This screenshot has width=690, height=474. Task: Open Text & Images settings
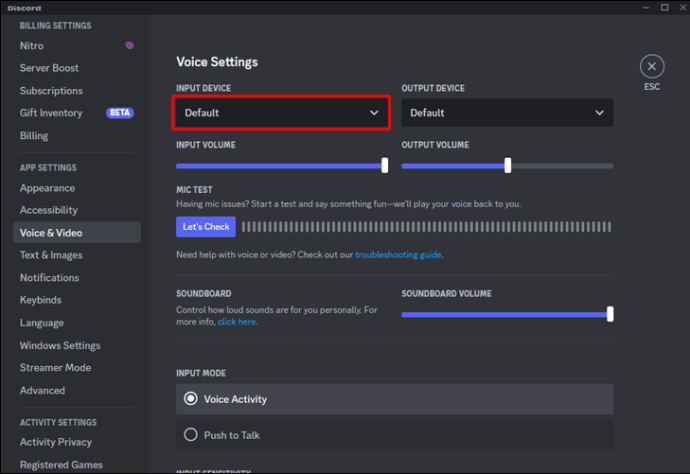(x=51, y=255)
